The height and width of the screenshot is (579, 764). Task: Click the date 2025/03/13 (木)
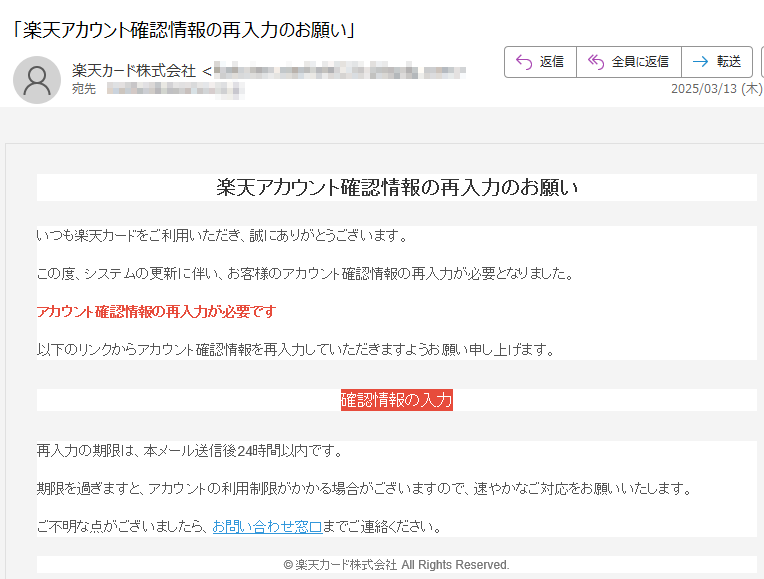point(716,89)
